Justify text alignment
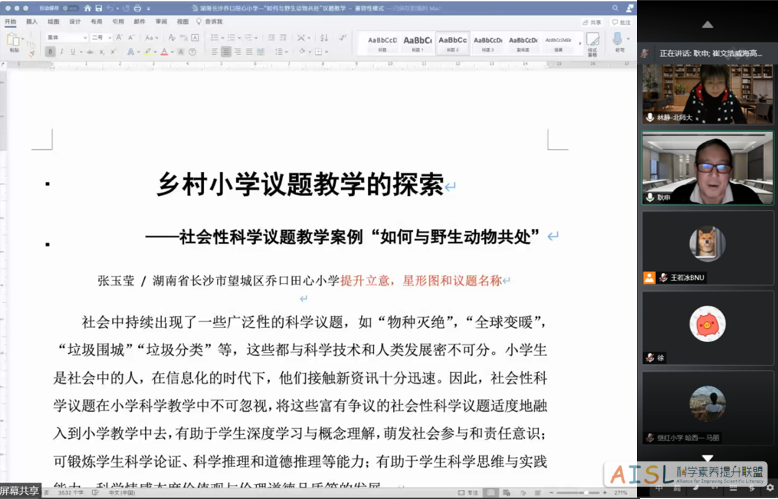This screenshot has height=499, width=778. [249, 52]
